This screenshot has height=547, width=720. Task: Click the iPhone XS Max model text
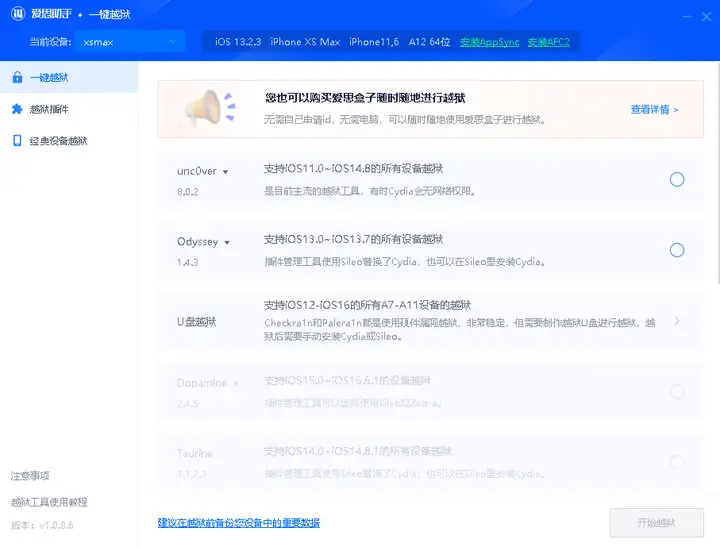coord(305,42)
